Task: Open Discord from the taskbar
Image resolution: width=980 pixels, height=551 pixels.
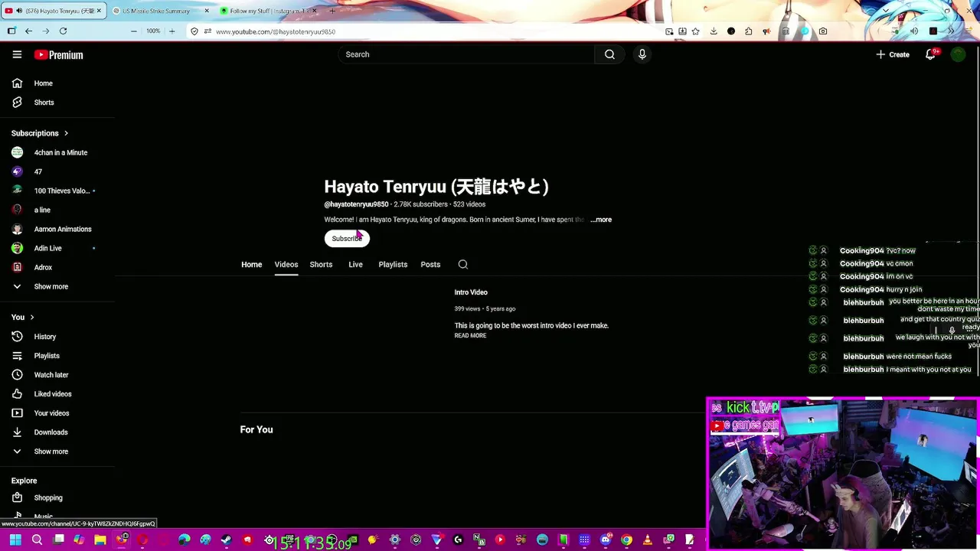Action: coord(606,540)
